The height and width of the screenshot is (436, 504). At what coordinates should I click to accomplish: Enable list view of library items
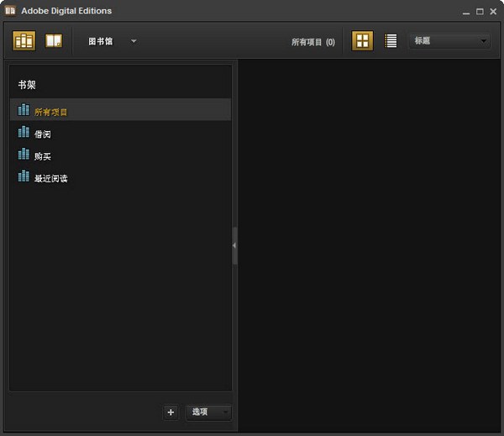point(391,40)
